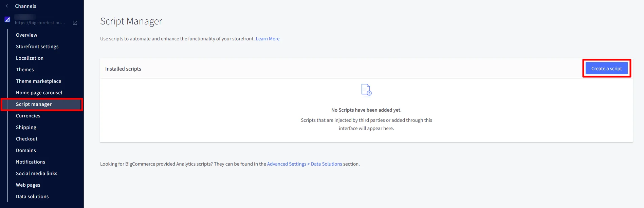Open the Overview menu item

click(x=26, y=35)
